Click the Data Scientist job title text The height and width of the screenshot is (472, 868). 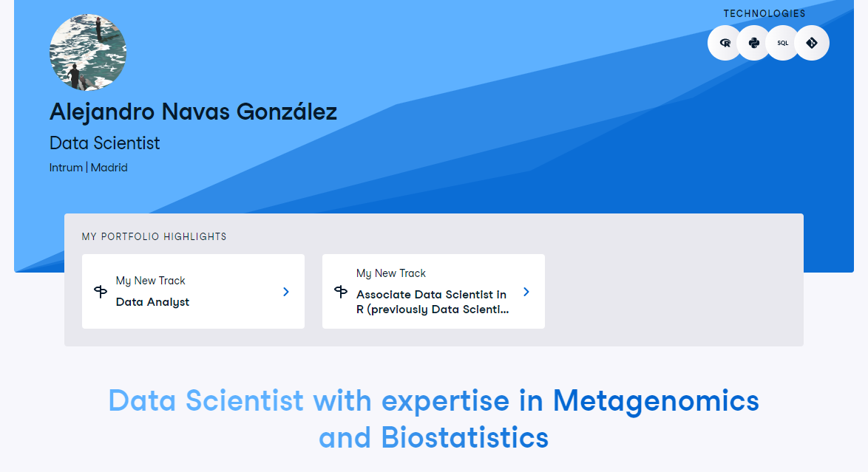104,143
